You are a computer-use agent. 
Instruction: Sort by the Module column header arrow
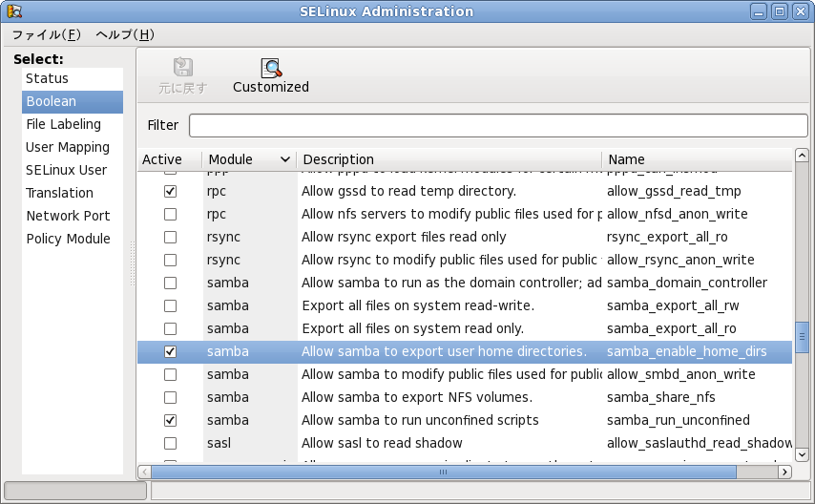pyautogui.click(x=284, y=159)
